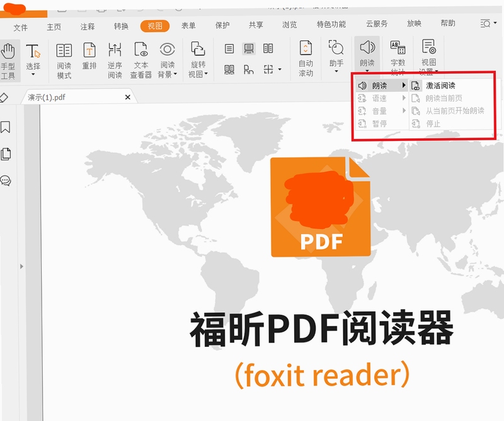The width and height of the screenshot is (504, 421).
Task: Open the Bookmarks panel icon
Action: click(x=6, y=127)
